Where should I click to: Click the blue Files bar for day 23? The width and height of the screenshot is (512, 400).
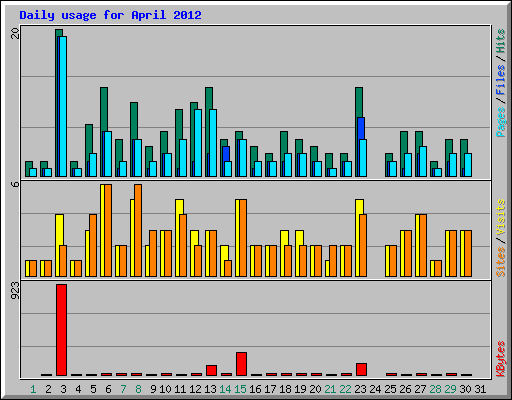pos(361,128)
